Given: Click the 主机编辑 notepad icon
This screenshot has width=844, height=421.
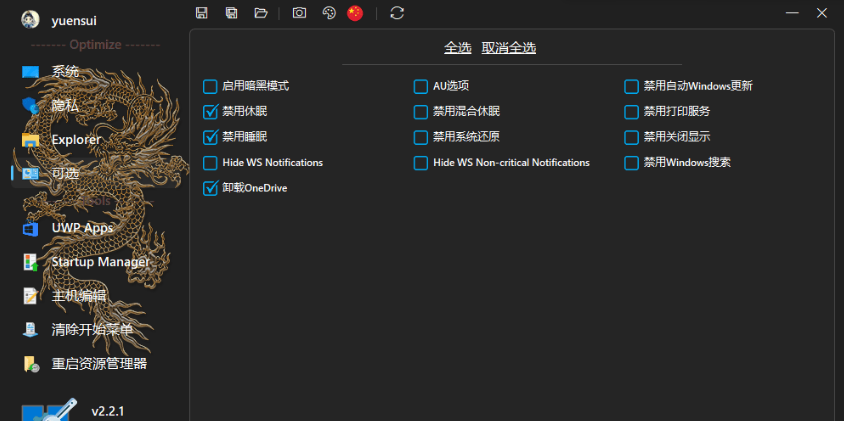Looking at the screenshot, I should (x=30, y=296).
